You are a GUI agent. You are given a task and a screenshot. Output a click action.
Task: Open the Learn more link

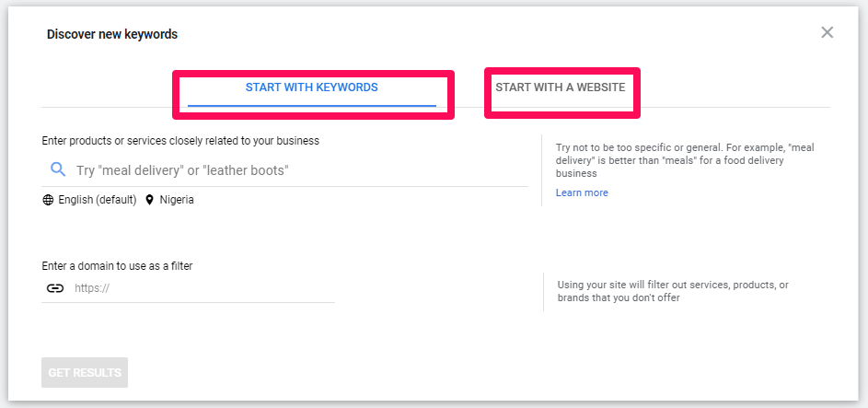click(x=582, y=192)
